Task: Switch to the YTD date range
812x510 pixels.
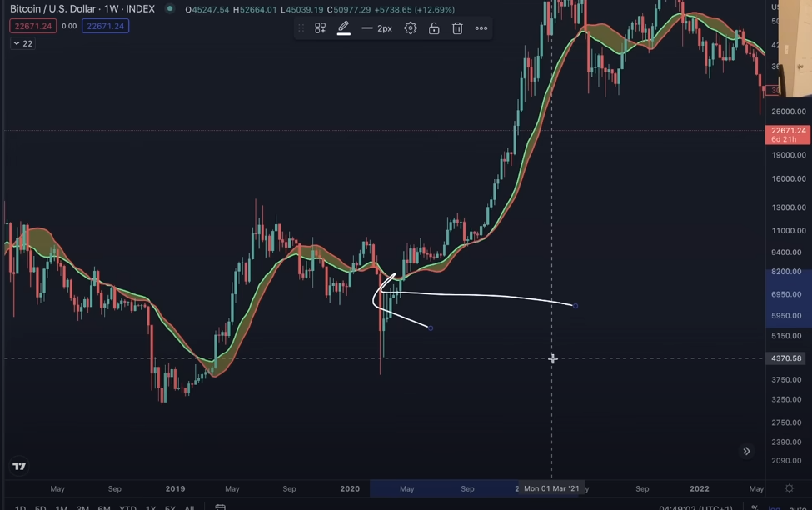Action: pyautogui.click(x=127, y=507)
